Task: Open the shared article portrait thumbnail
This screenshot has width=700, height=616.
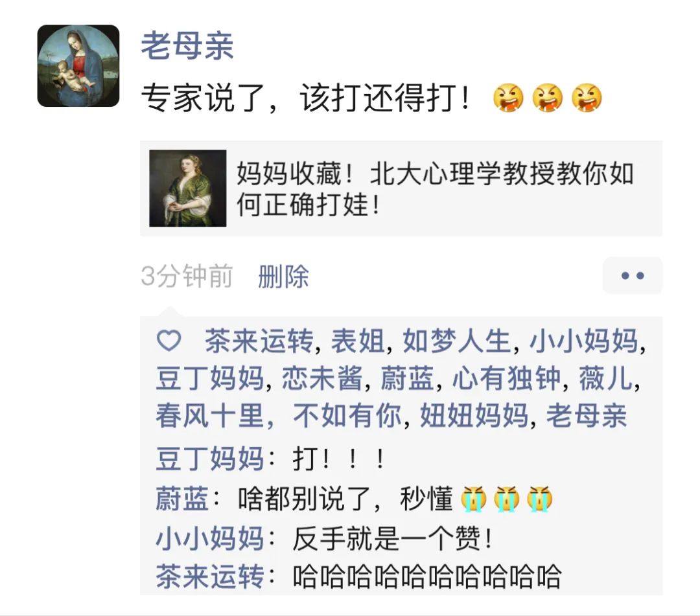Action: pyautogui.click(x=187, y=188)
